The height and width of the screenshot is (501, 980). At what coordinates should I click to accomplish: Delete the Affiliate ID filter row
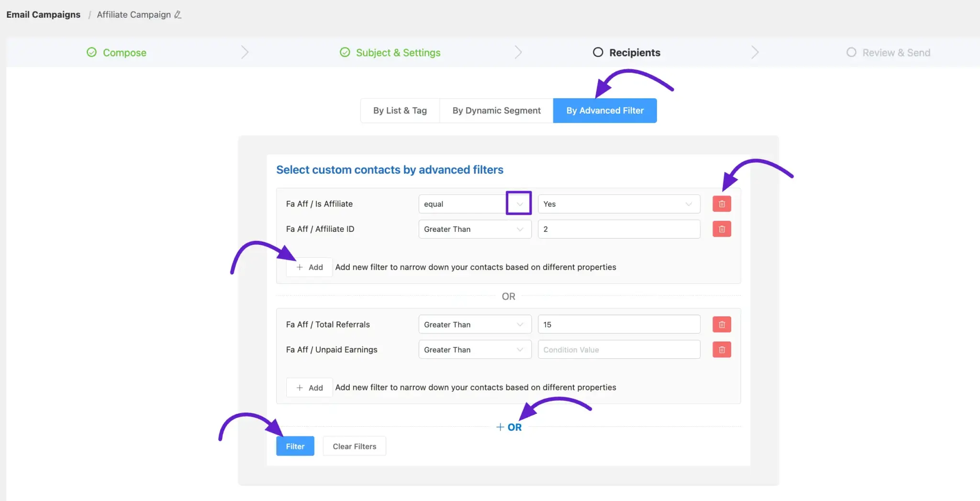(722, 229)
